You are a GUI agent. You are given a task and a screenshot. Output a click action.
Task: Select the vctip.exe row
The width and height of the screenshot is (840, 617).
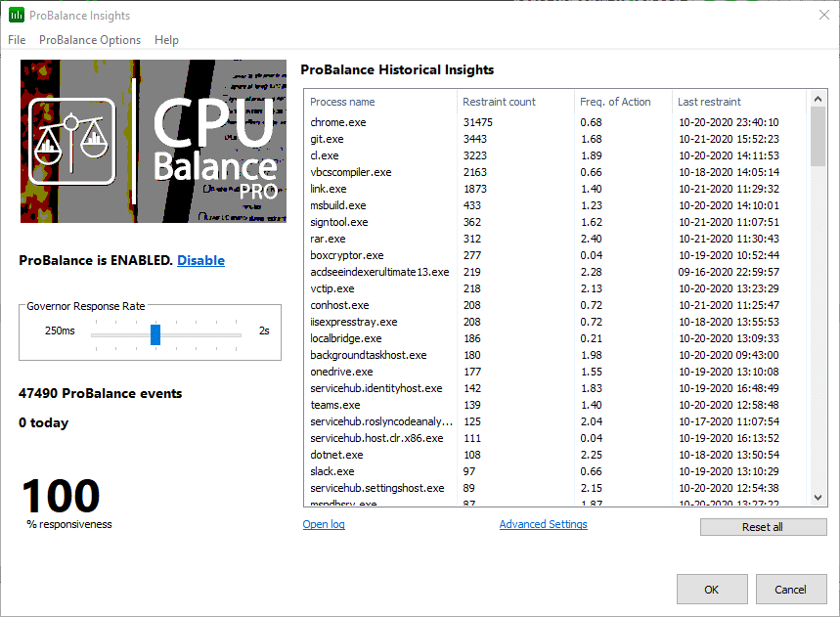557,288
